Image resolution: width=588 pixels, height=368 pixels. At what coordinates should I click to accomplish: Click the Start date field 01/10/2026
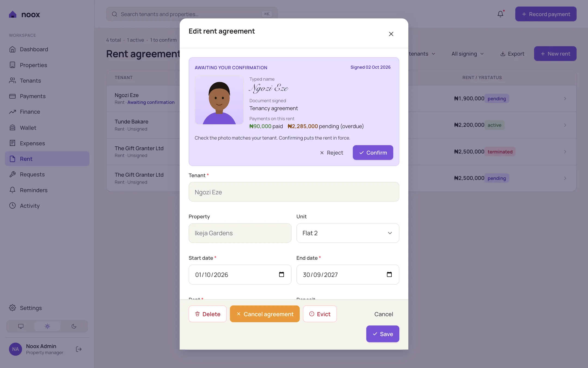(x=240, y=275)
